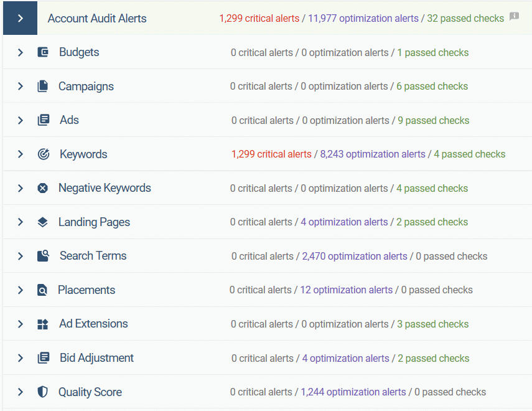Click the Ads list icon
This screenshot has width=532, height=411.
coord(43,120)
